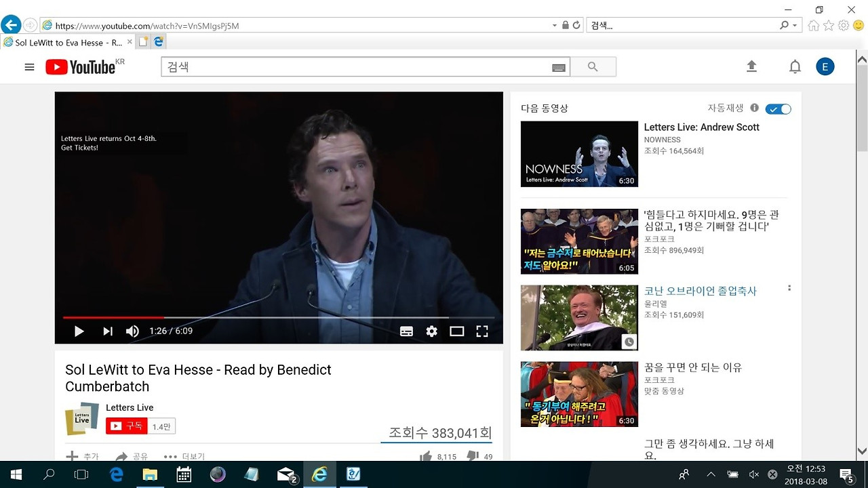Click the scrollbar down arrow
Viewport: 868px width, 488px height.
(862, 451)
